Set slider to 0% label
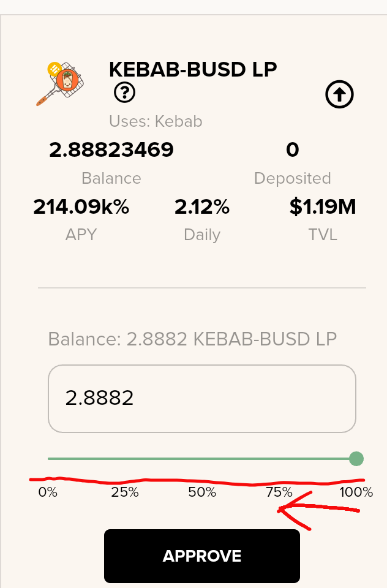This screenshot has height=588, width=387. point(48,492)
